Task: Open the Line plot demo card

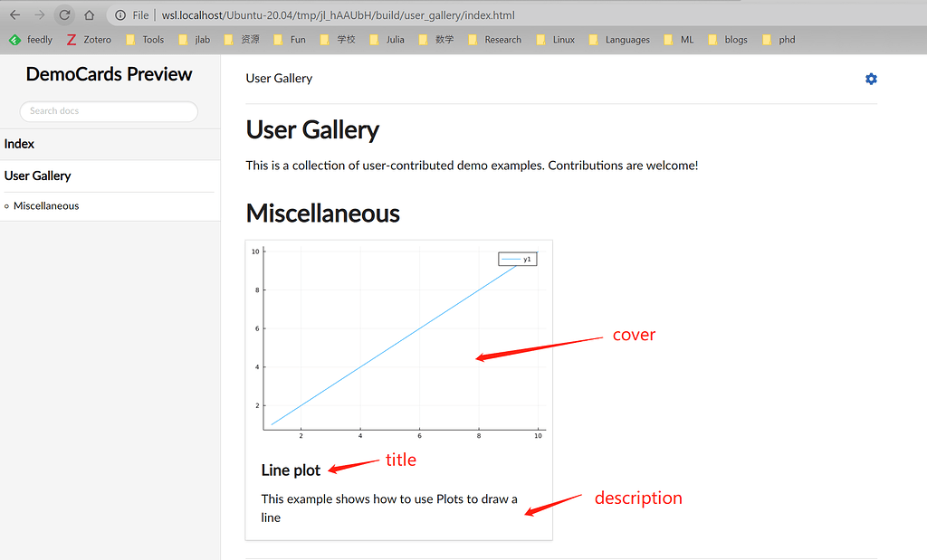Action: click(x=290, y=470)
